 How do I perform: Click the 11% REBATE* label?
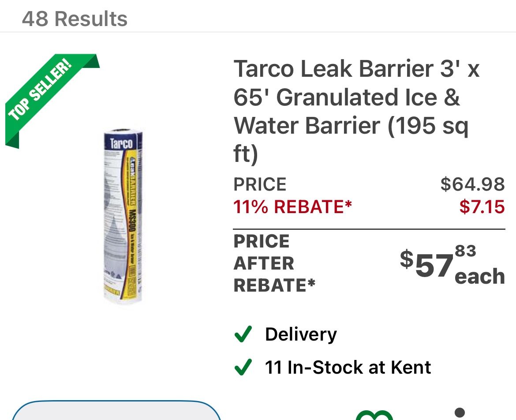[x=292, y=206]
